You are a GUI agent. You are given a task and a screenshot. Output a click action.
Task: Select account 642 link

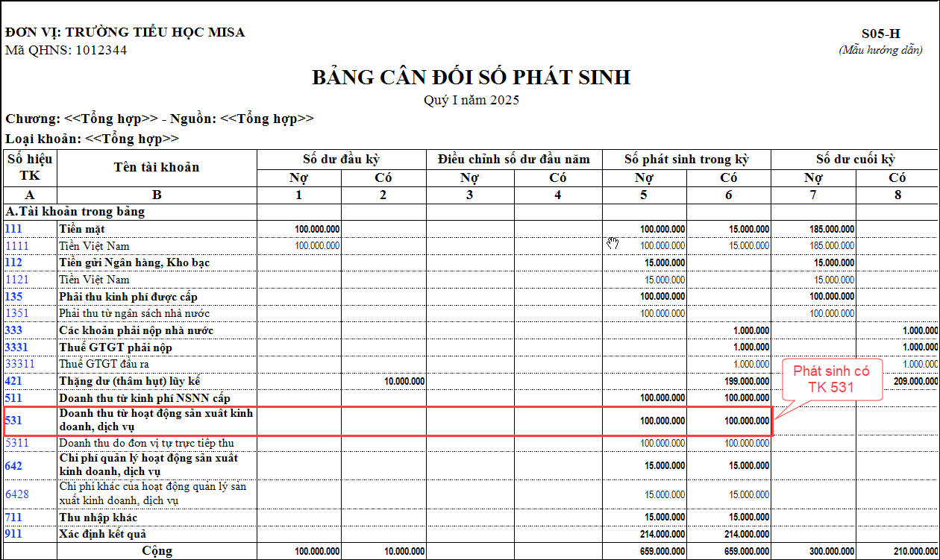pyautogui.click(x=14, y=465)
